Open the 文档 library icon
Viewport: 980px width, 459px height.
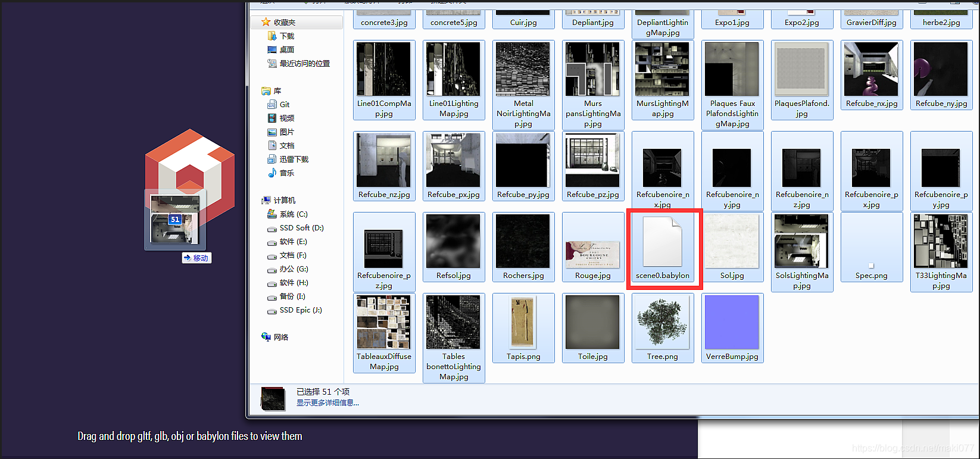pos(272,146)
